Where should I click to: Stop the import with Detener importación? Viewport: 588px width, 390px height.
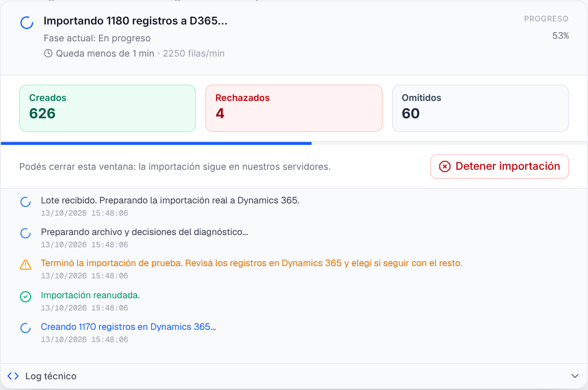[500, 166]
